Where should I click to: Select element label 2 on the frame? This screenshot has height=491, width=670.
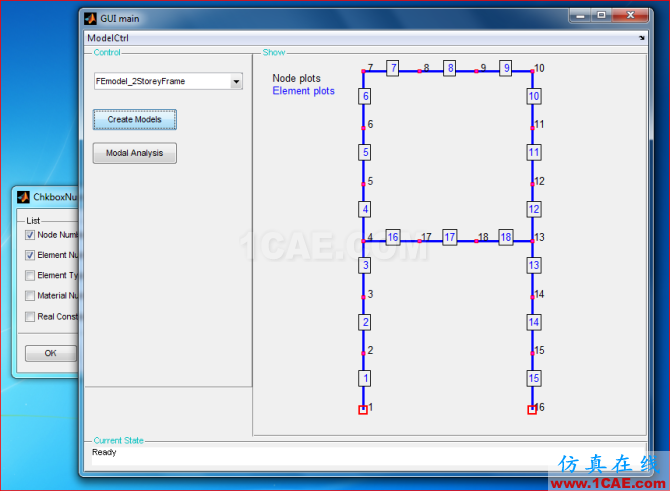tap(365, 322)
